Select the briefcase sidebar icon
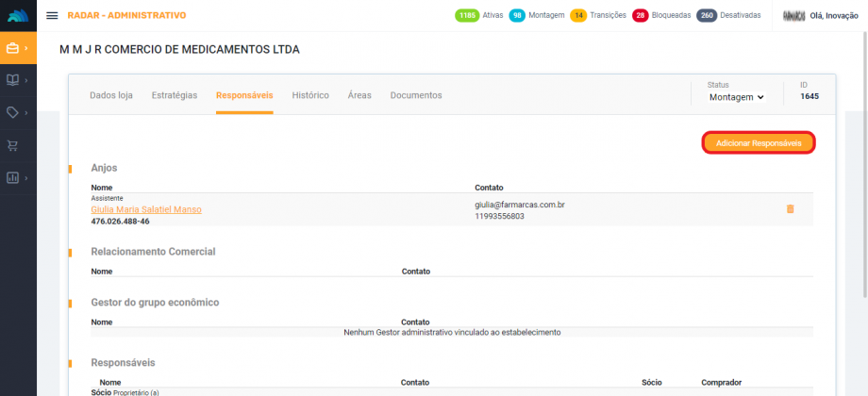Viewport: 868px width, 396px height. coord(13,48)
